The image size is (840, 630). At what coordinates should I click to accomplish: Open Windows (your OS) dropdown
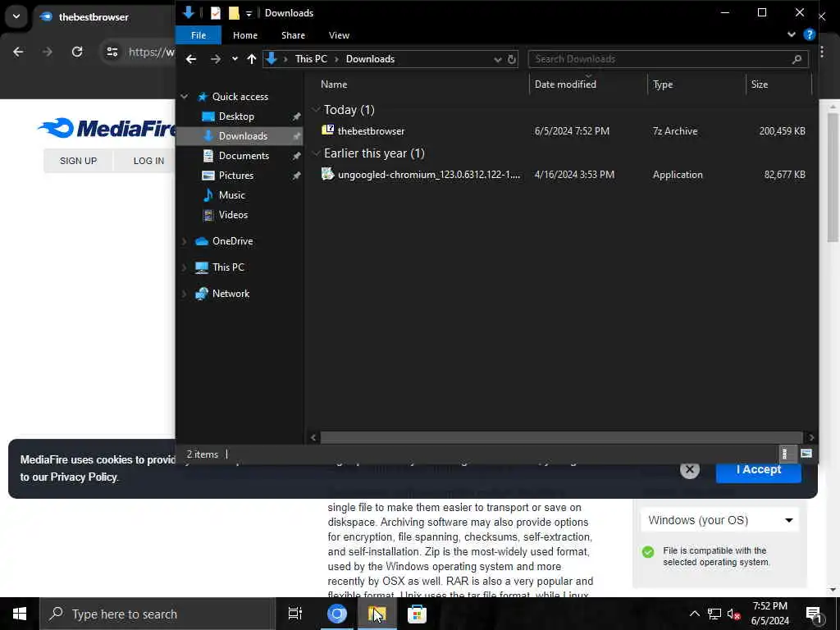[x=719, y=520]
